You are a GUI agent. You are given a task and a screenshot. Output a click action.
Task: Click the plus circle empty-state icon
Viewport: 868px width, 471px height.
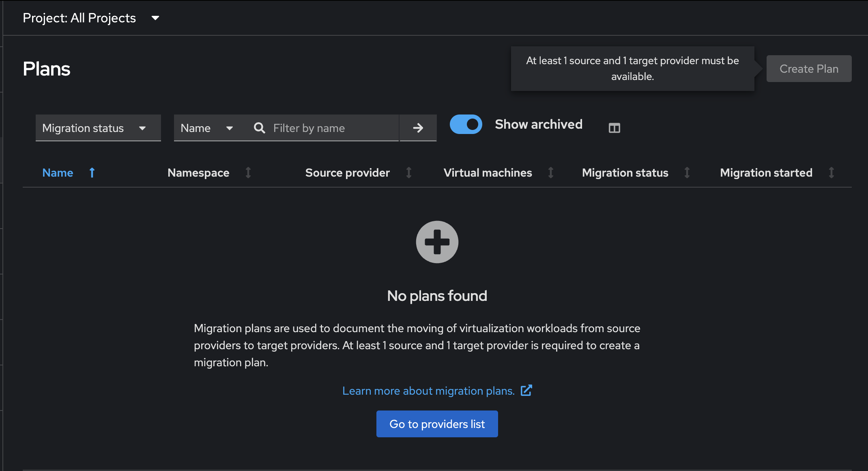(437, 242)
